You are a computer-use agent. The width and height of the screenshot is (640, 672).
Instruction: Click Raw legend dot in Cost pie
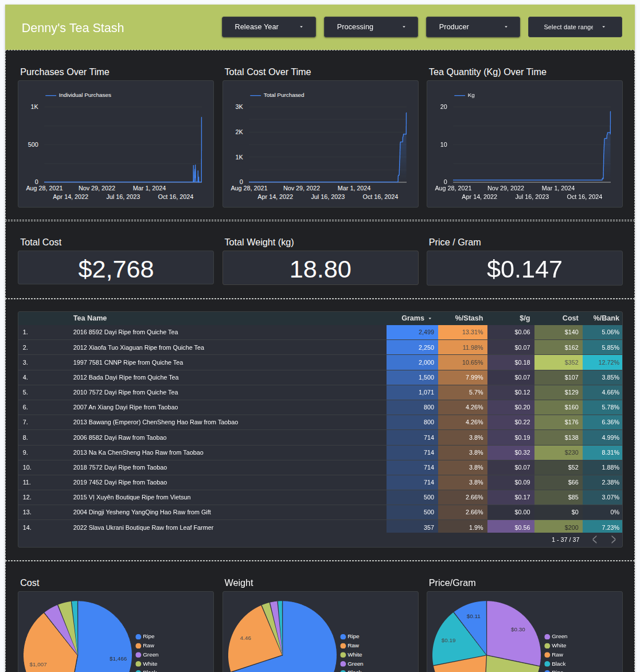click(138, 646)
